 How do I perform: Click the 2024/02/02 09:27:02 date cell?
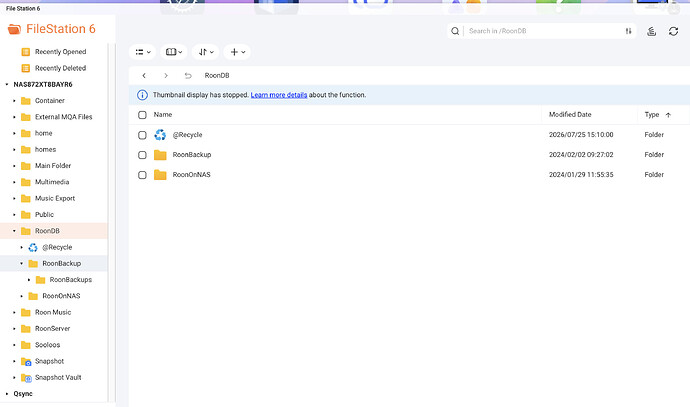point(581,154)
